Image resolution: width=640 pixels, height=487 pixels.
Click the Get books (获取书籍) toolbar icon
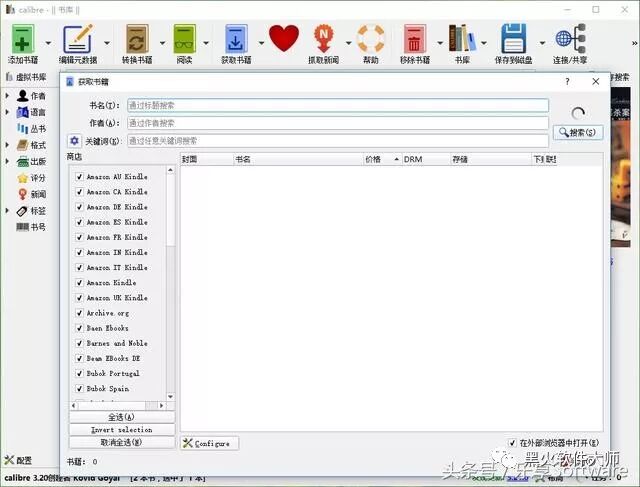[236, 38]
